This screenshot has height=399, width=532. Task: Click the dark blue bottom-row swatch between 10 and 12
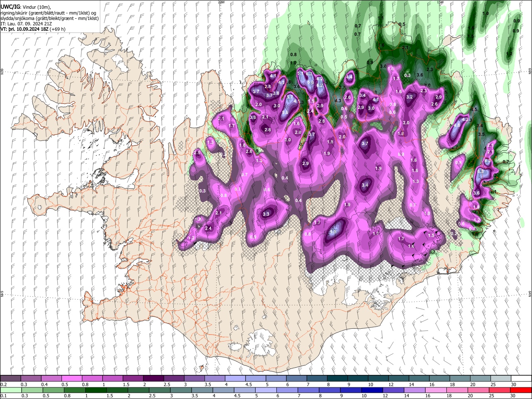click(372, 390)
